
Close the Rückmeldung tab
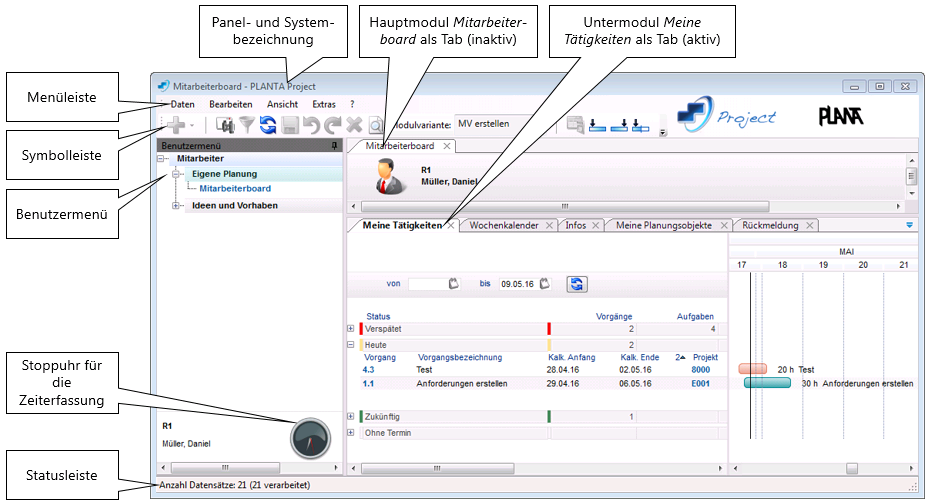(x=810, y=225)
